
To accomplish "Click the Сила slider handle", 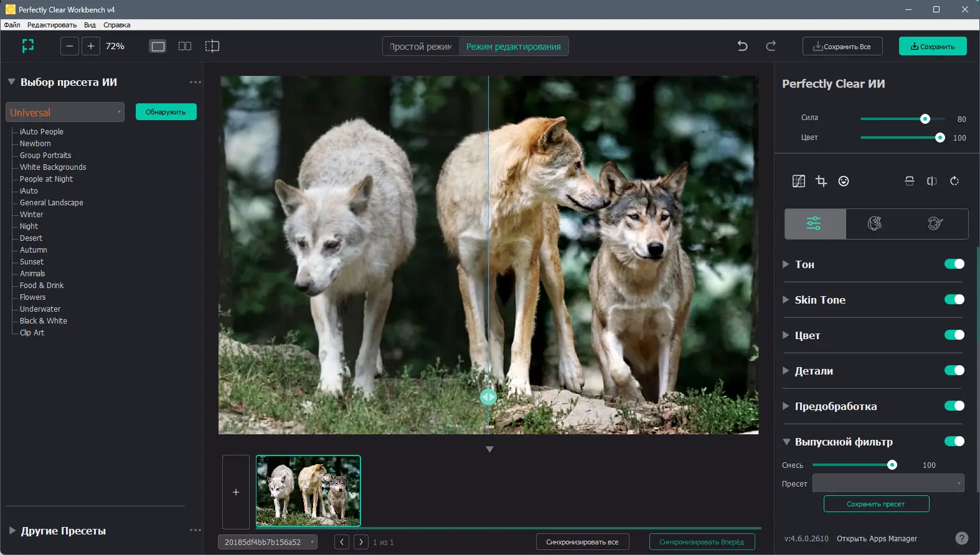I will pos(925,119).
